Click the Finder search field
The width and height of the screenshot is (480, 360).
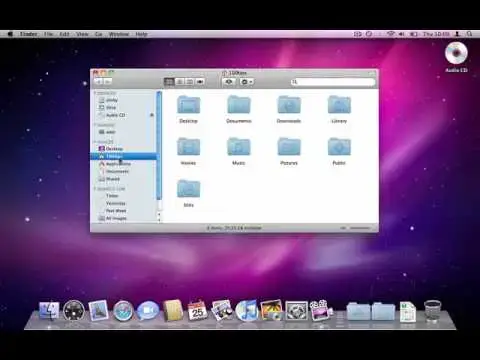pyautogui.click(x=333, y=82)
